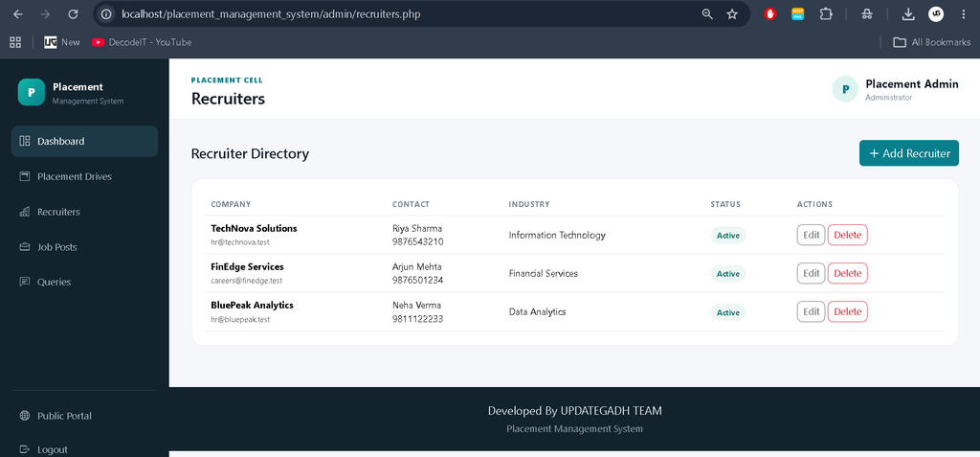Click the Job Posts briefcase icon
This screenshot has height=457, width=980.
(25, 246)
